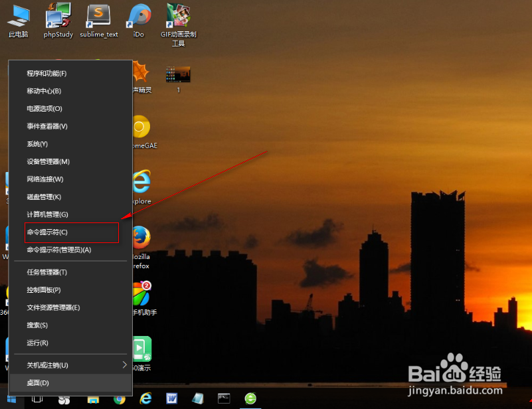Open the phpStudy desktop shortcut

[x=58, y=21]
